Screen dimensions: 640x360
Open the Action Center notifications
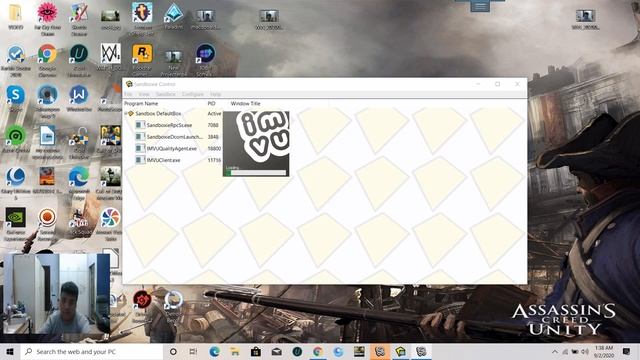click(x=627, y=351)
